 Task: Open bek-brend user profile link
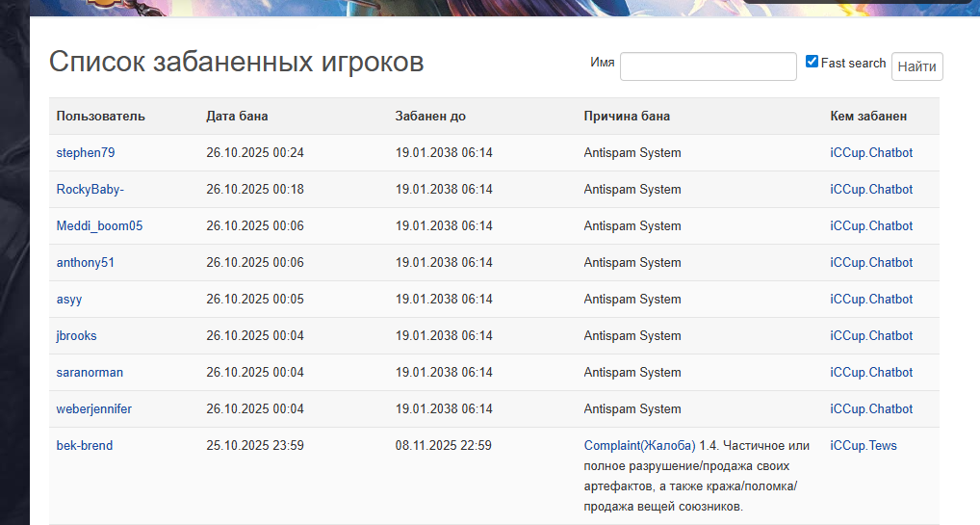click(x=85, y=446)
